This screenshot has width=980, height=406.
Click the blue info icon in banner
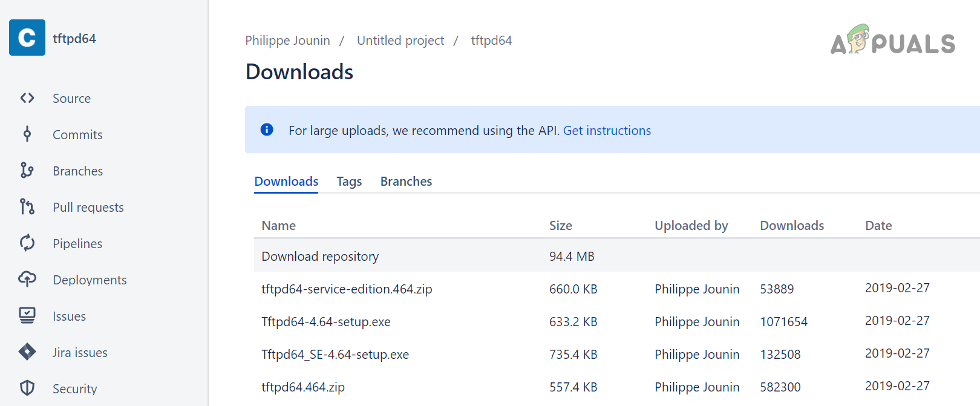coord(267,129)
